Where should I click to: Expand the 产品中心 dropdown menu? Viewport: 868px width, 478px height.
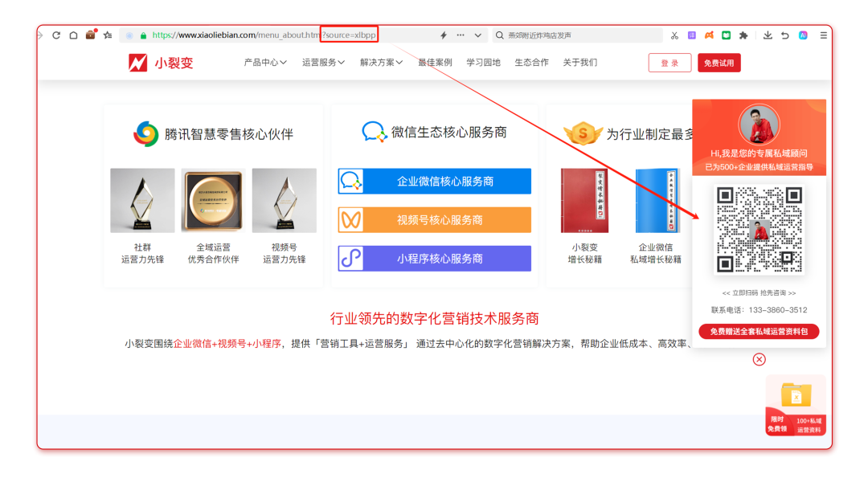(265, 63)
